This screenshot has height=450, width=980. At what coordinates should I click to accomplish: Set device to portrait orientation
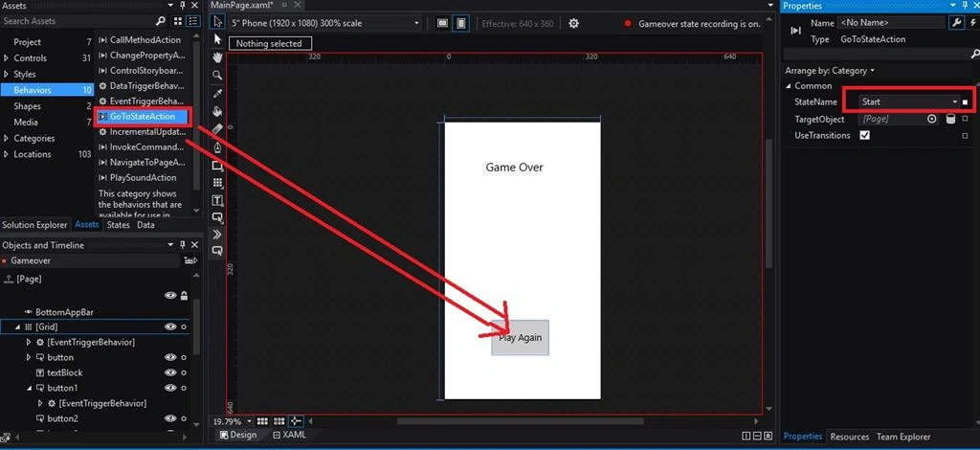pyautogui.click(x=460, y=24)
